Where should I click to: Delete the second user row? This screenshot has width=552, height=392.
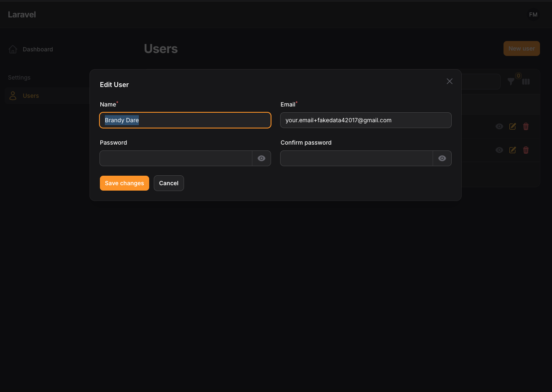coord(526,150)
